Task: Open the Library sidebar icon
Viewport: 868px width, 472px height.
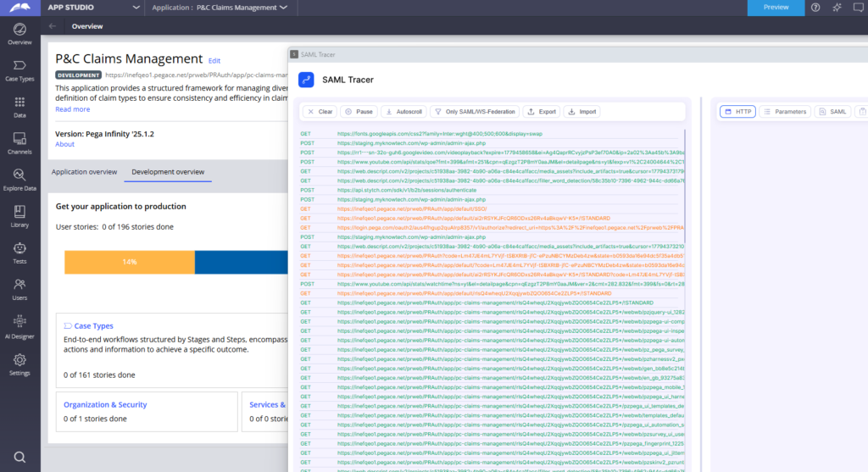Action: [19, 217]
